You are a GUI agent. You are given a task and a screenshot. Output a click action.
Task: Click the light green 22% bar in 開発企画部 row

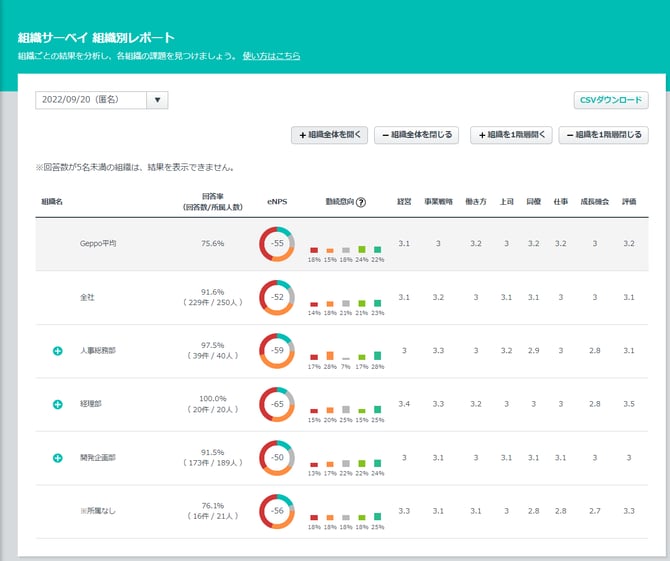362,463
